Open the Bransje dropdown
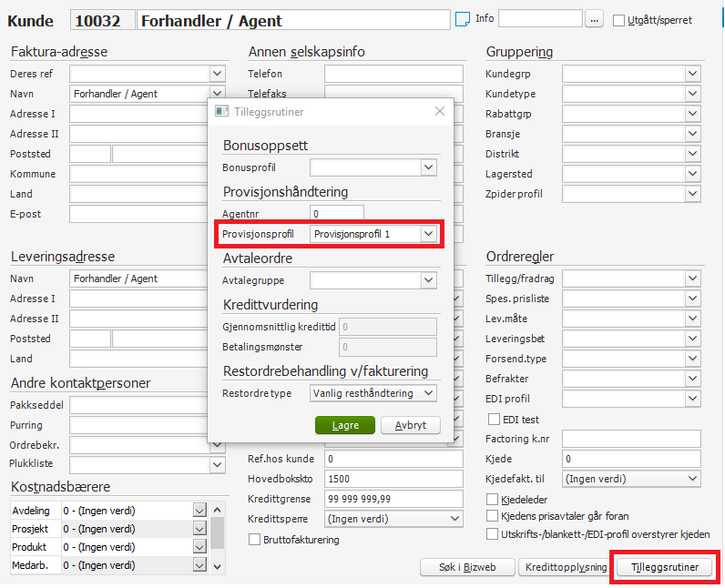Screen dimensions: 725x588 coord(692,134)
